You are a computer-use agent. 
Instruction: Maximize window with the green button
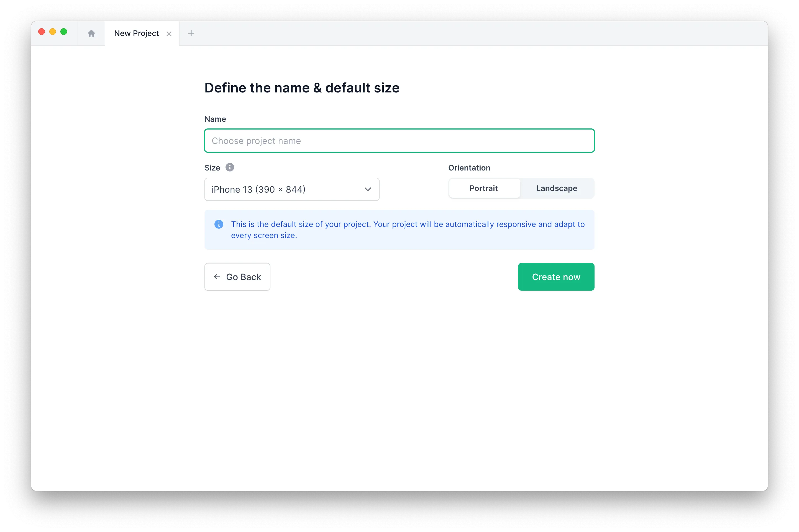(x=64, y=32)
